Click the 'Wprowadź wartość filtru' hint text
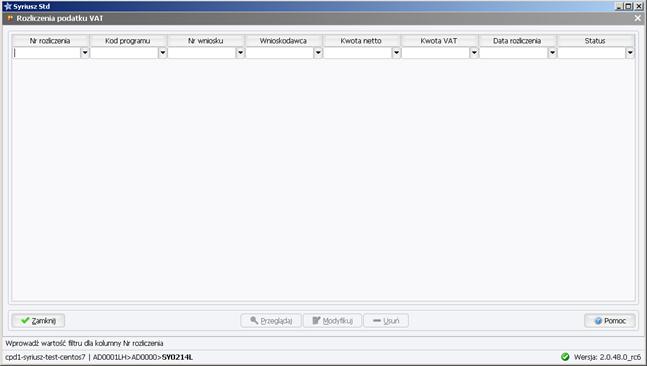647x366 pixels. (x=84, y=343)
